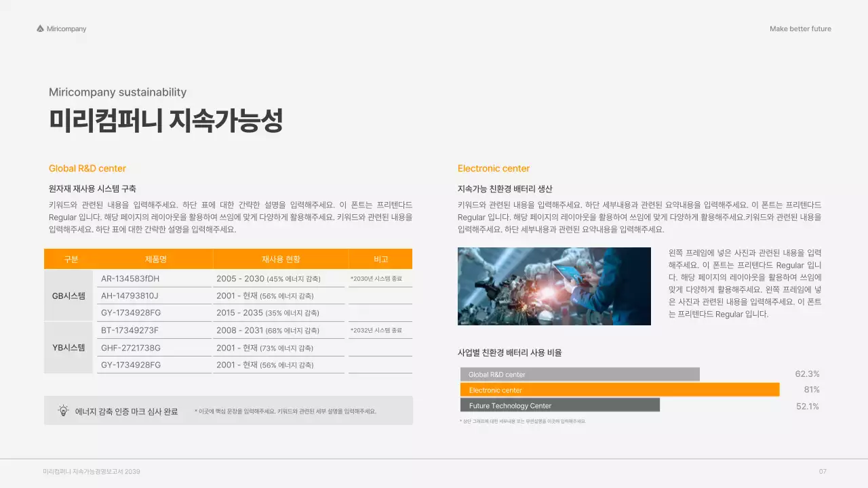The image size is (868, 488).
Task: Click the 62.3% value label
Action: 807,373
